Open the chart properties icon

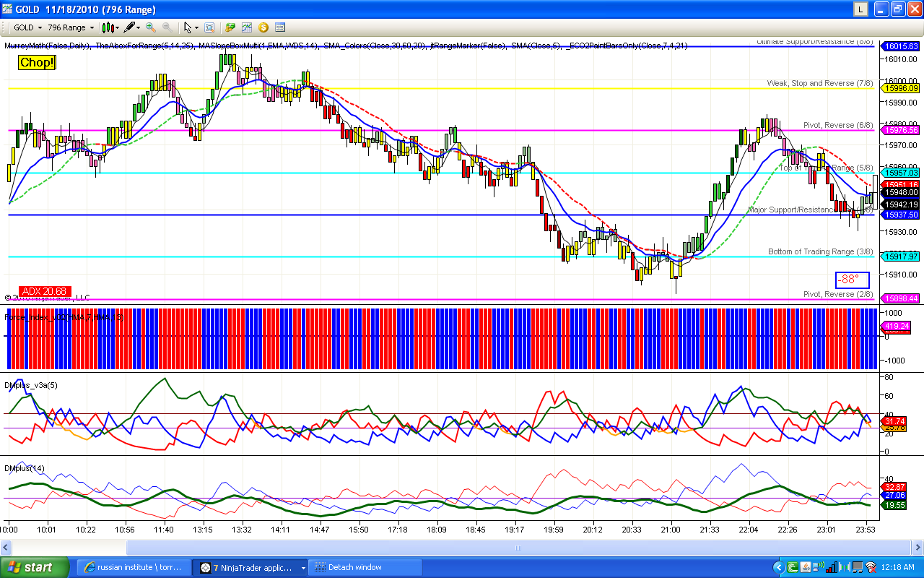coord(280,27)
